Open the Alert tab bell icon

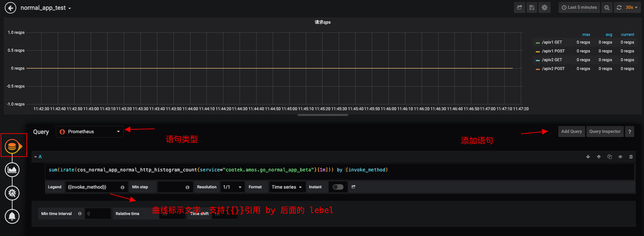[13, 216]
